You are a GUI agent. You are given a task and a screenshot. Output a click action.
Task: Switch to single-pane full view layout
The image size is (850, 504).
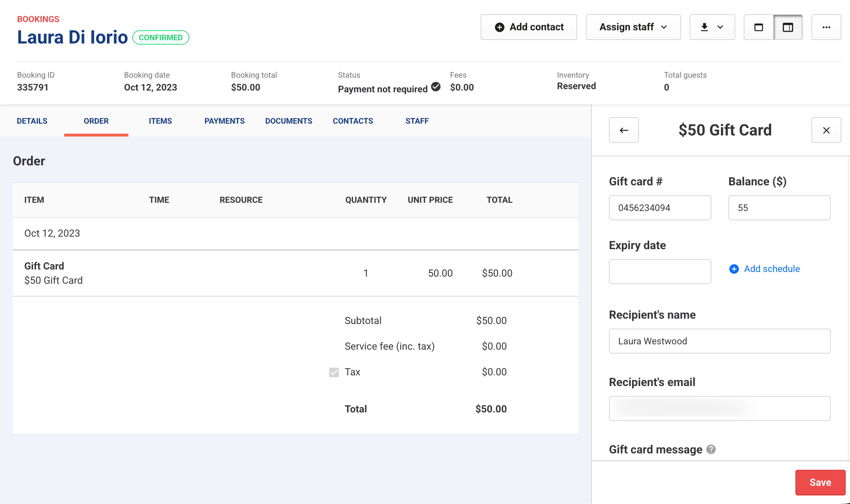(758, 27)
